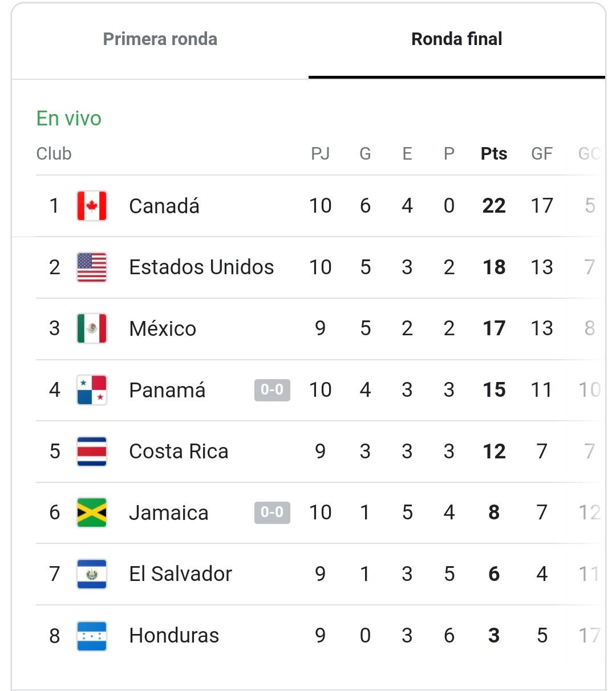
Task: Click the Honduras flag icon
Action: click(x=92, y=636)
